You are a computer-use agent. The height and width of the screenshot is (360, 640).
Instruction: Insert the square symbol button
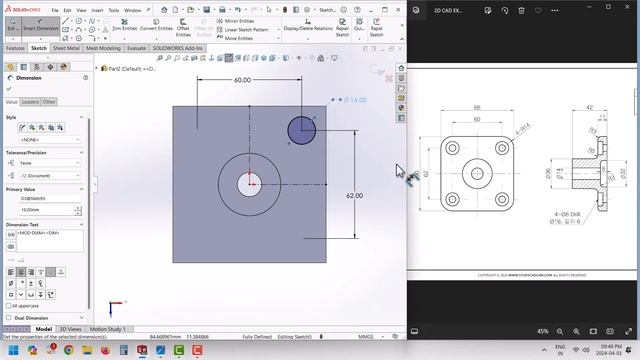(x=11, y=294)
